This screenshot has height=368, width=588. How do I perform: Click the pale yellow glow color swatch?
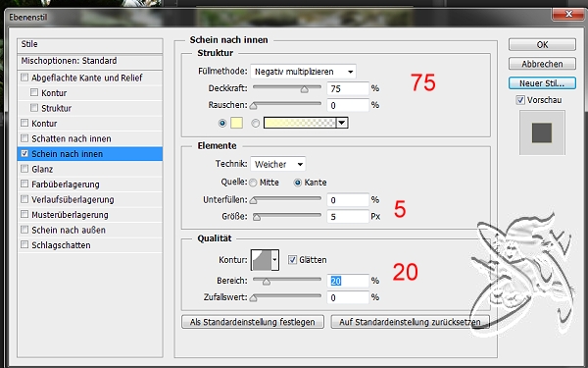(236, 123)
